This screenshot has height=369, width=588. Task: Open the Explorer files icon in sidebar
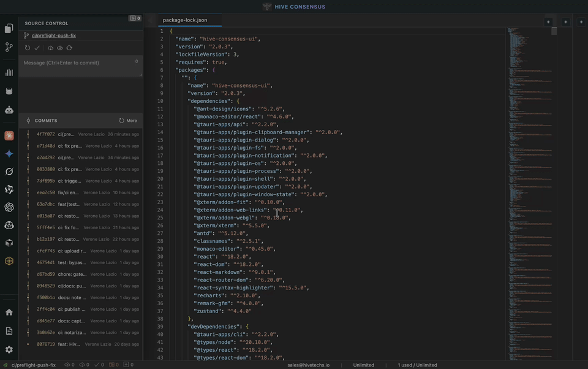[x=9, y=28]
